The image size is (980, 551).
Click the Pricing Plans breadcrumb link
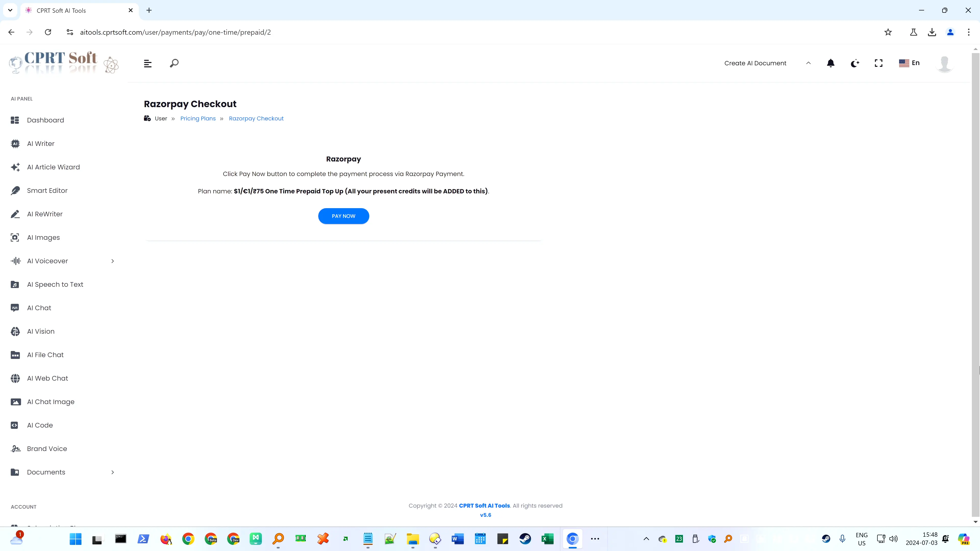[198, 118]
